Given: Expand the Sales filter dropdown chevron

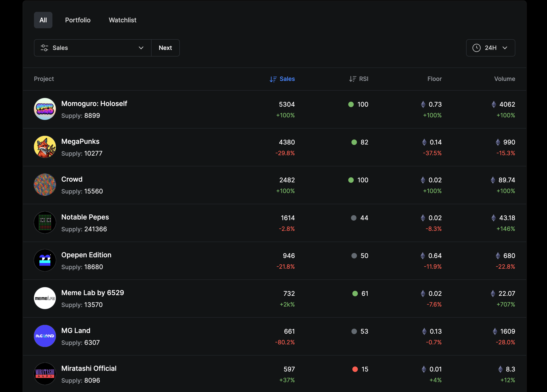Looking at the screenshot, I should 141,48.
